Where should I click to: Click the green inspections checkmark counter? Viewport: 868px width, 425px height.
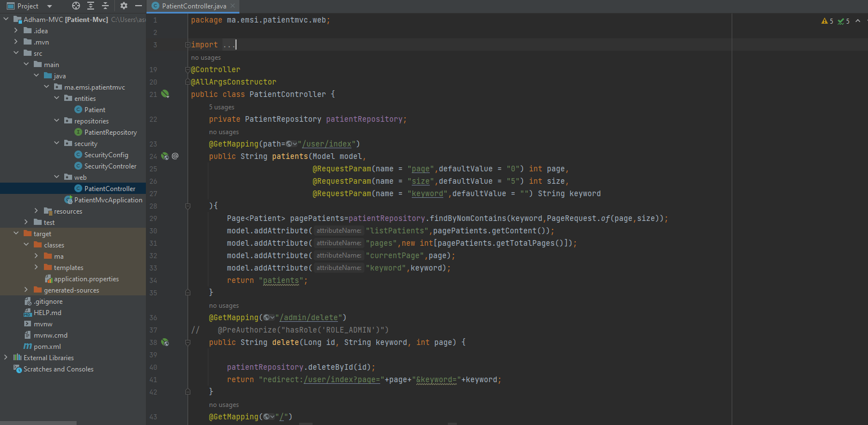[840, 20]
